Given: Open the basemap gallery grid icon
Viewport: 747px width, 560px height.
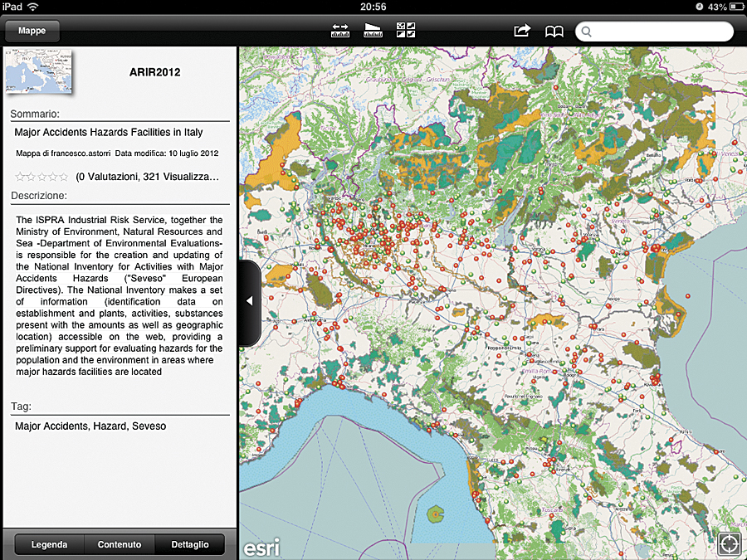Looking at the screenshot, I should [406, 30].
